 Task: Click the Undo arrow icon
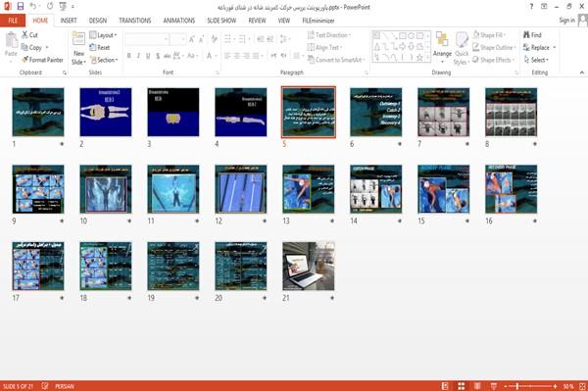coord(33,7)
